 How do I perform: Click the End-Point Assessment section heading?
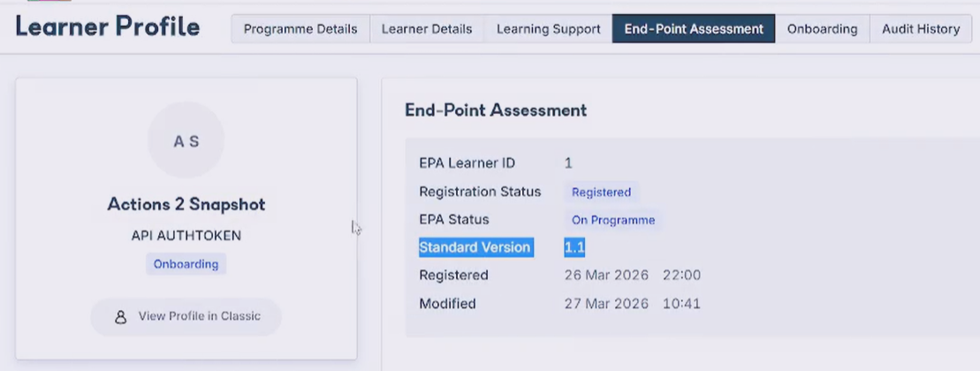[x=496, y=110]
